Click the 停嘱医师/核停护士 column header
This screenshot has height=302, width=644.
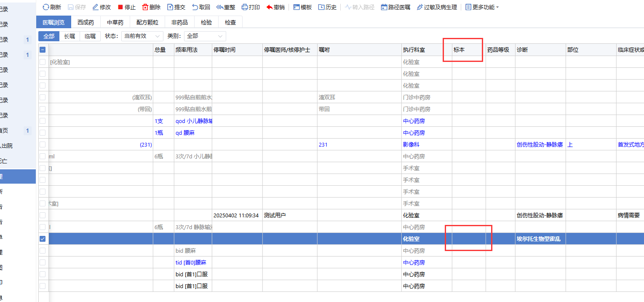pyautogui.click(x=290, y=50)
